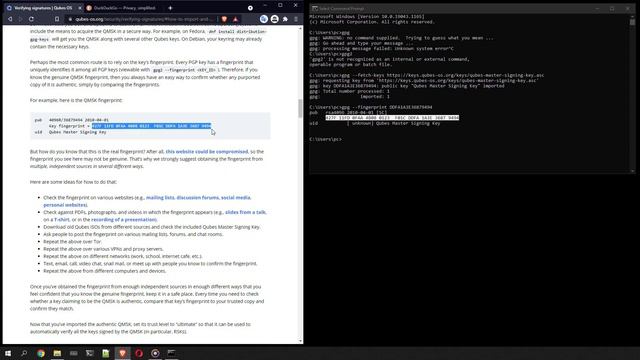This screenshot has width=640, height=360.
Task: Click Command Prompt scrollbar down arrow
Action: click(x=632, y=171)
